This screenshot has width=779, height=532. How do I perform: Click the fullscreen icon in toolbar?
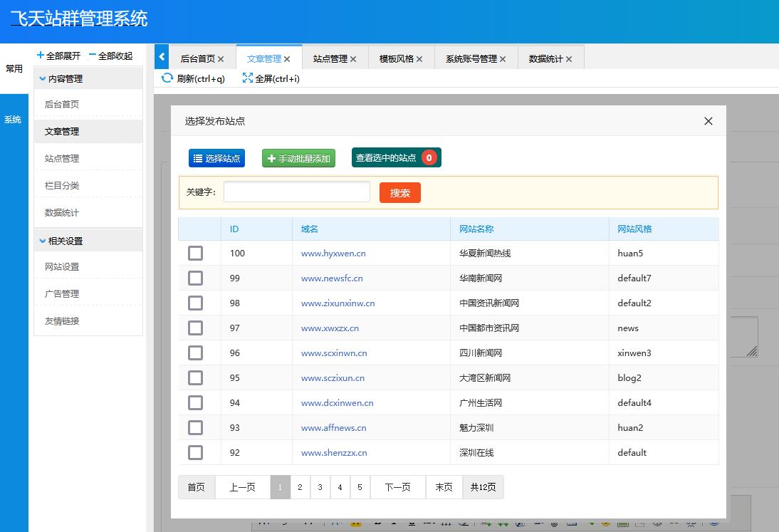tap(247, 78)
